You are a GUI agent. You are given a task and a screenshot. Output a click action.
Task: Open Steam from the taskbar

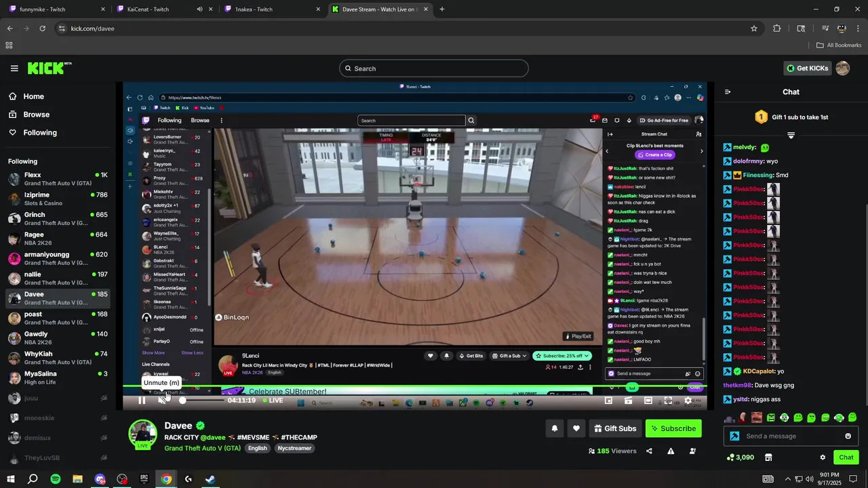210,479
